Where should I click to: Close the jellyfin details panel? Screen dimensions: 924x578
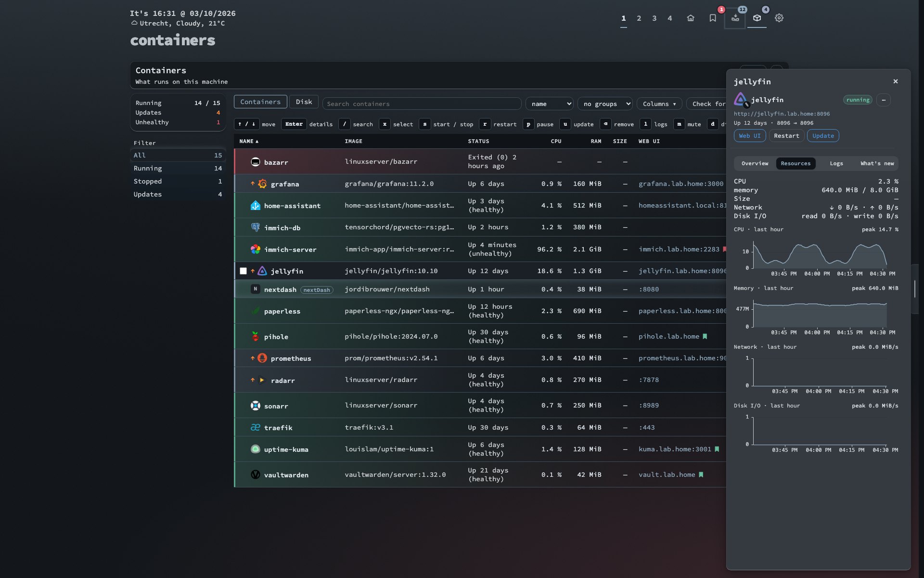(896, 81)
